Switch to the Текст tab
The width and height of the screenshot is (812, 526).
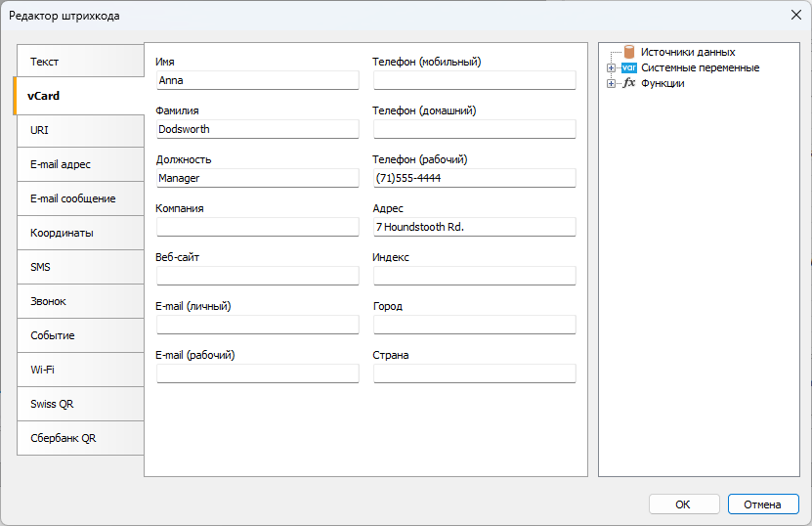(x=80, y=62)
